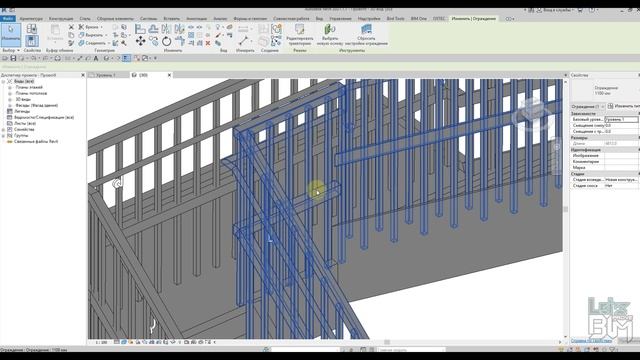This screenshot has height=360, width=640.
Task: Toggle Thin Lines in quick access toolbar
Action: point(127,58)
